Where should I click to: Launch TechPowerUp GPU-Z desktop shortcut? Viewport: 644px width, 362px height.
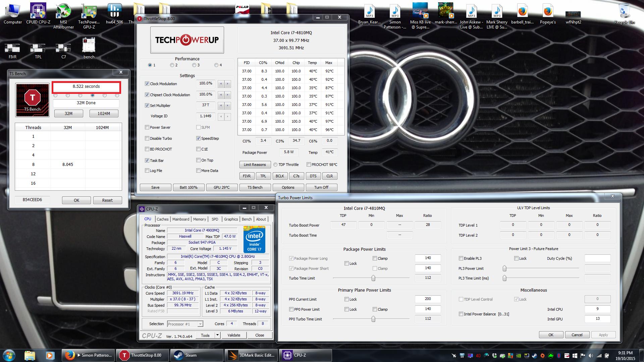pyautogui.click(x=89, y=16)
